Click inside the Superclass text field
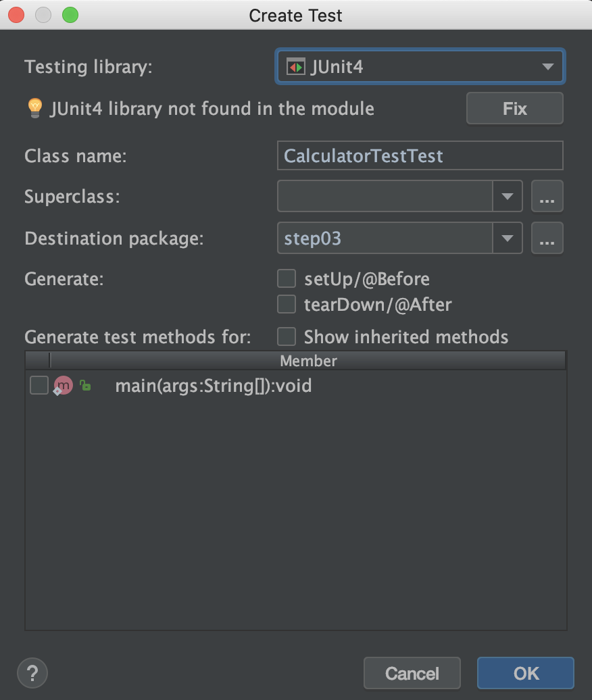Image resolution: width=592 pixels, height=700 pixels. [385, 196]
